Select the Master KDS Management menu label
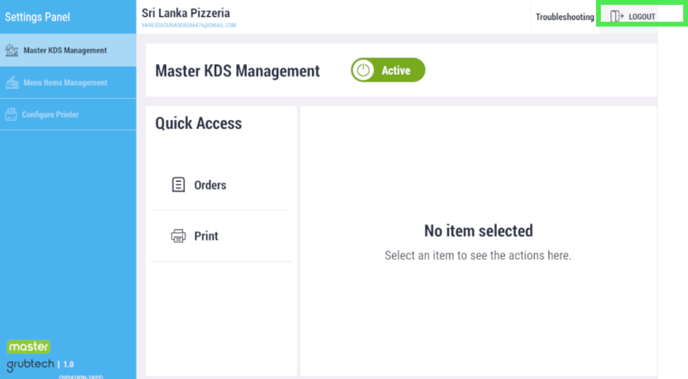688x379 pixels. click(x=65, y=50)
